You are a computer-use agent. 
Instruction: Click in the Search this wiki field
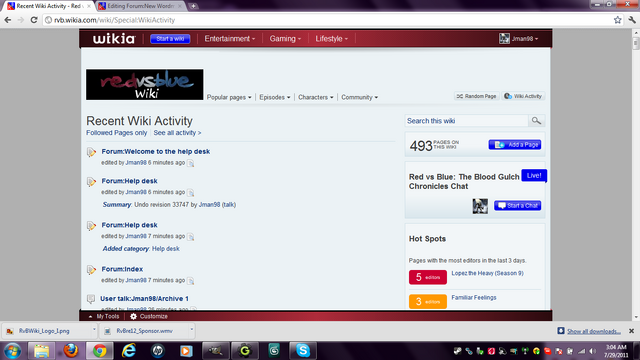tap(467, 121)
